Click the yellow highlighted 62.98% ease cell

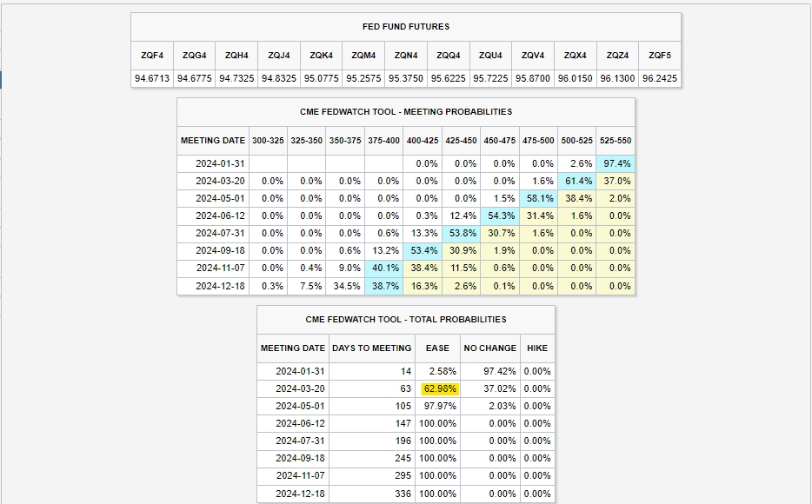click(438, 388)
